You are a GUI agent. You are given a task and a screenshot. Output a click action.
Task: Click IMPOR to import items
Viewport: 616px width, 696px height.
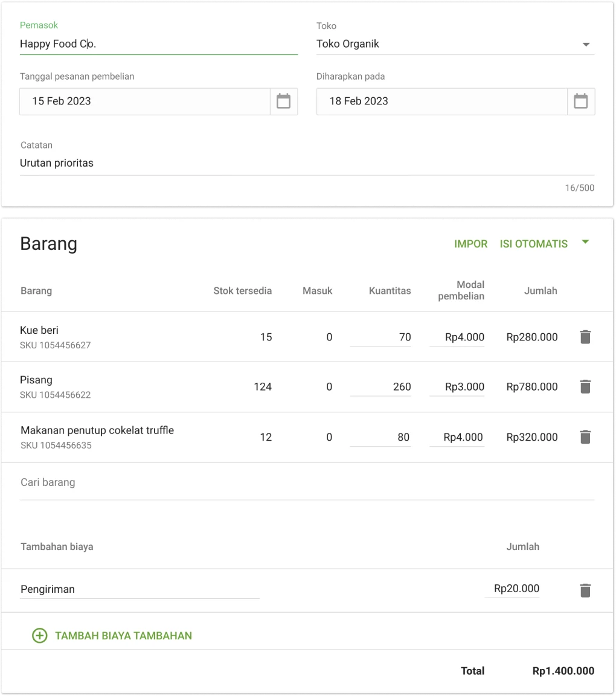[470, 244]
